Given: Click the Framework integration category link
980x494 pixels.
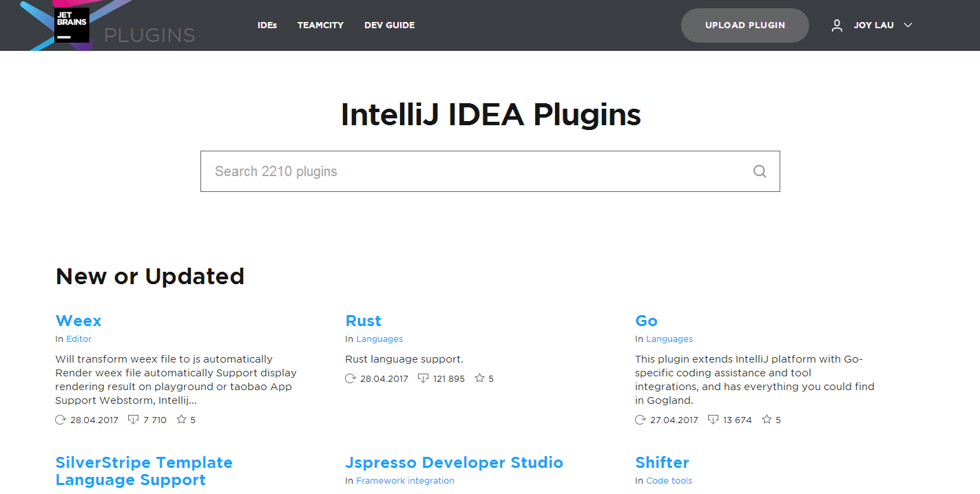Looking at the screenshot, I should [x=406, y=481].
